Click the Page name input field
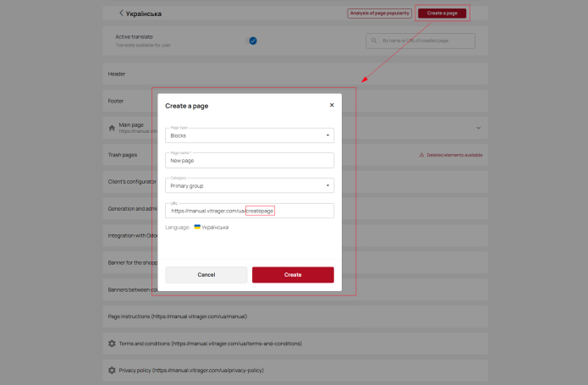 tap(250, 161)
